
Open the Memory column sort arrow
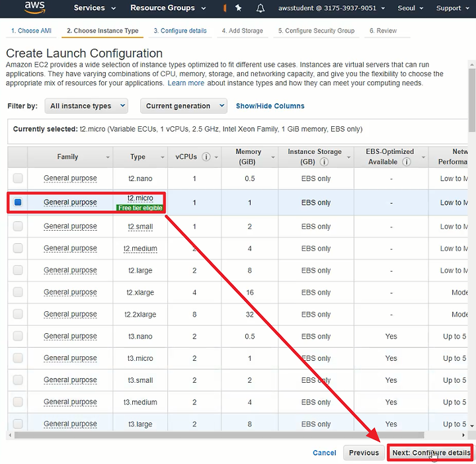pyautogui.click(x=273, y=157)
